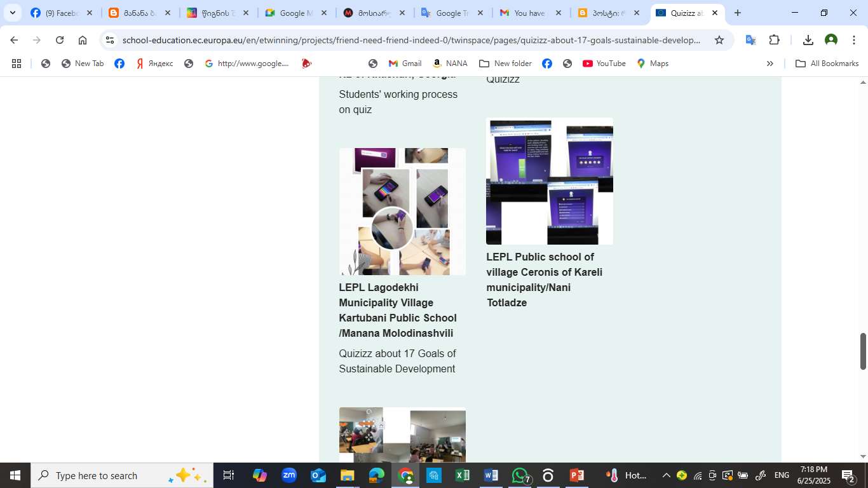
Task: Switch to the Google Translate tab
Action: (x=453, y=13)
